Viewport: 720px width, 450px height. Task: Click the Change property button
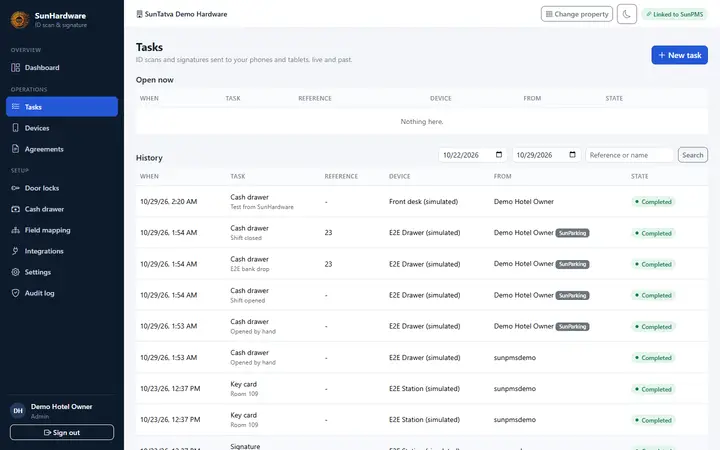(577, 14)
